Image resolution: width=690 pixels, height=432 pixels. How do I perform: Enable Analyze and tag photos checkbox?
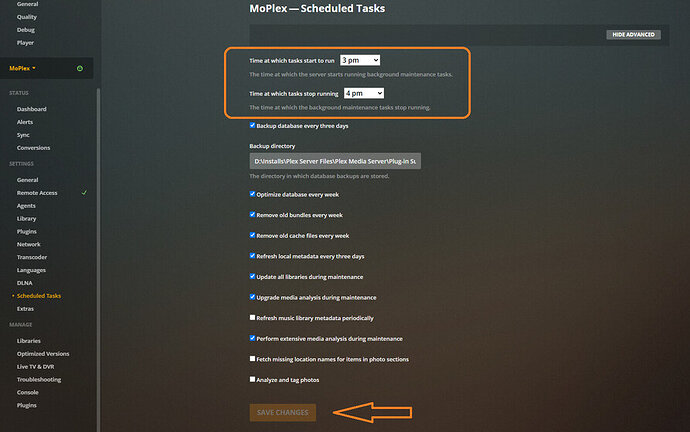click(253, 379)
